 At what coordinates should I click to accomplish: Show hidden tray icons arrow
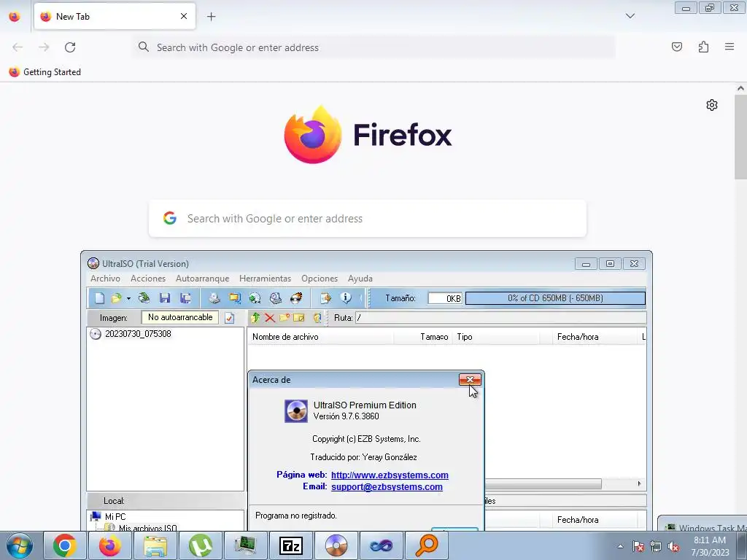620,546
